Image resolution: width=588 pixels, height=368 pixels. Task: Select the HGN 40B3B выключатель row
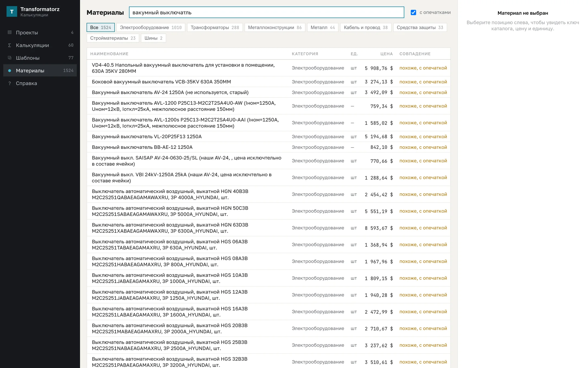[x=268, y=194]
